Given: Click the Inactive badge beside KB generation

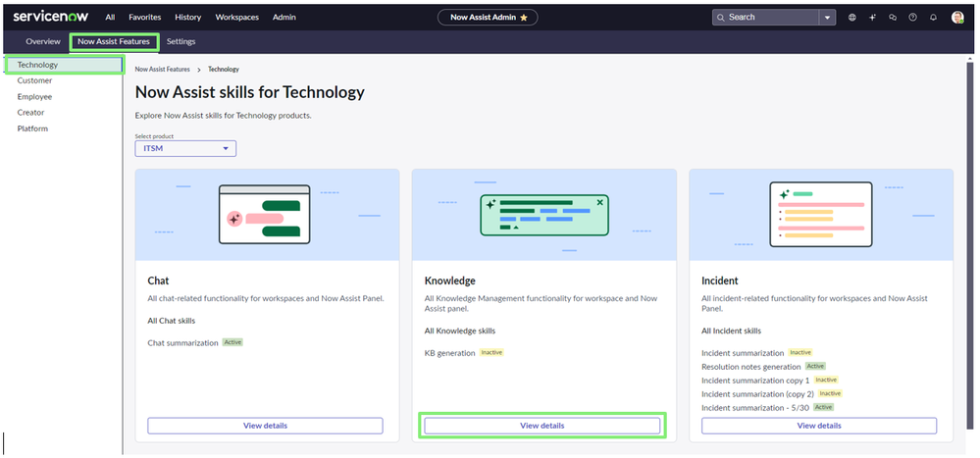Looking at the screenshot, I should (491, 352).
